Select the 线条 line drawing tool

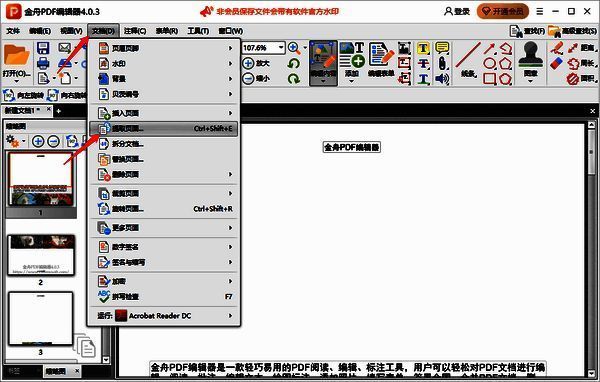(x=468, y=60)
